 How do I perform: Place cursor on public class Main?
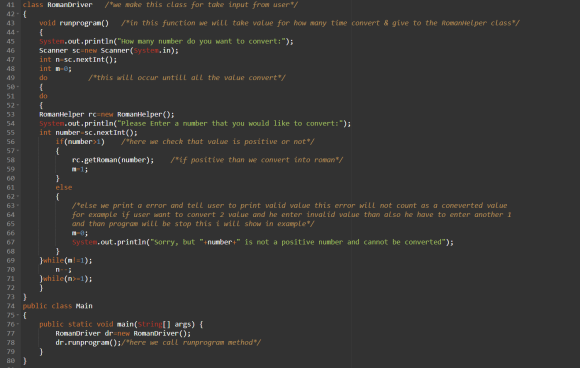[x=57, y=306]
